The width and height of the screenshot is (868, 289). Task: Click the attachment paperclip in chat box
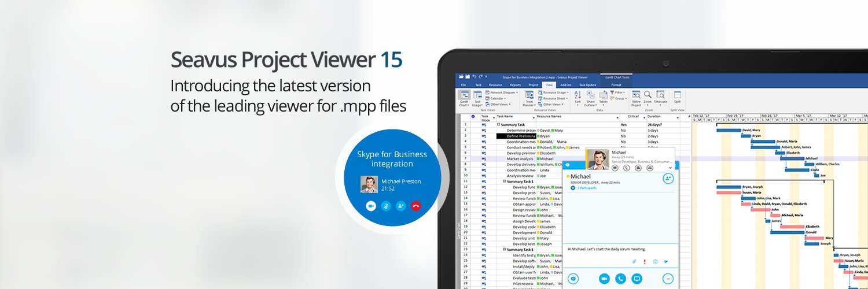(x=634, y=262)
